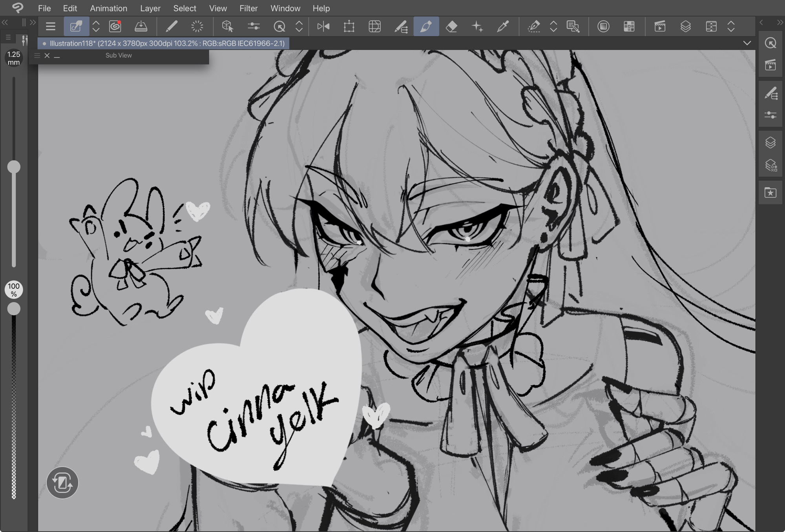Select the Eyedropper tool
Screen dimensions: 785x532
(503, 27)
